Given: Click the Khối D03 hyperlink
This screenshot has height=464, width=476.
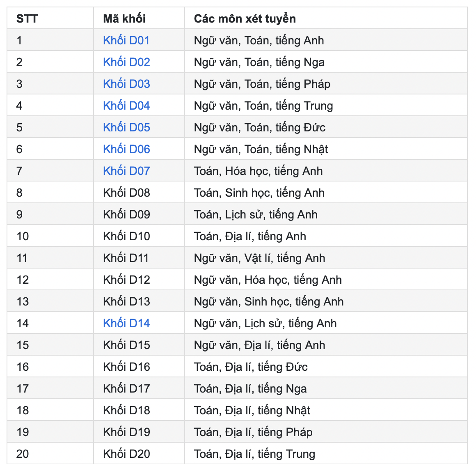Looking at the screenshot, I should click(126, 84).
